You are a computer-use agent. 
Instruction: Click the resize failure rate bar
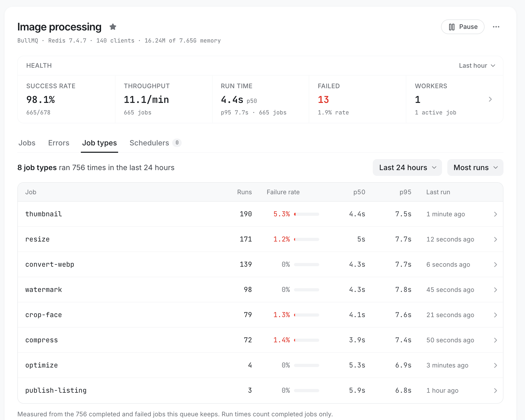(x=307, y=239)
